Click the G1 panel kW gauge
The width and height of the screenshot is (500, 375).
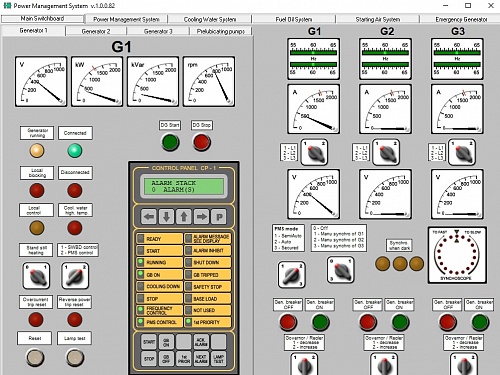point(97,82)
